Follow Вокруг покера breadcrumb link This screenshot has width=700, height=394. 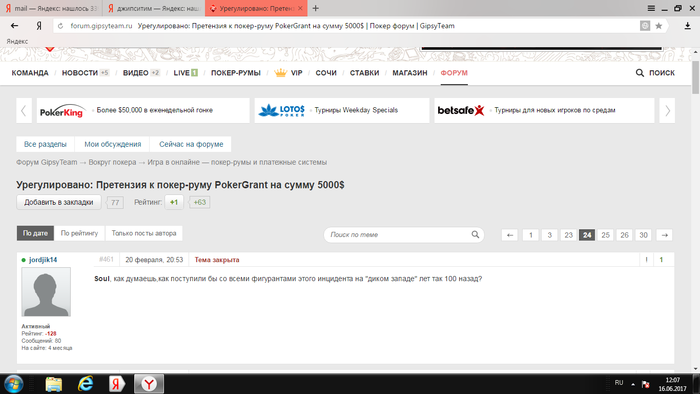click(x=112, y=162)
